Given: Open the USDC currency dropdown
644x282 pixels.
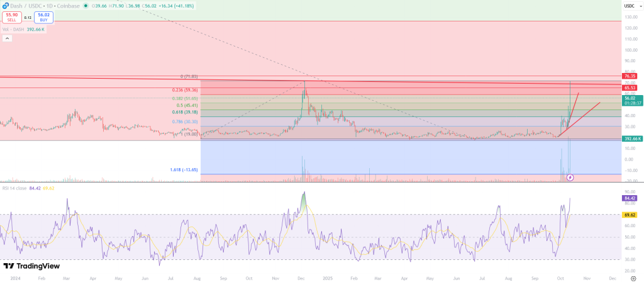Looking at the screenshot, I should click(629, 6).
